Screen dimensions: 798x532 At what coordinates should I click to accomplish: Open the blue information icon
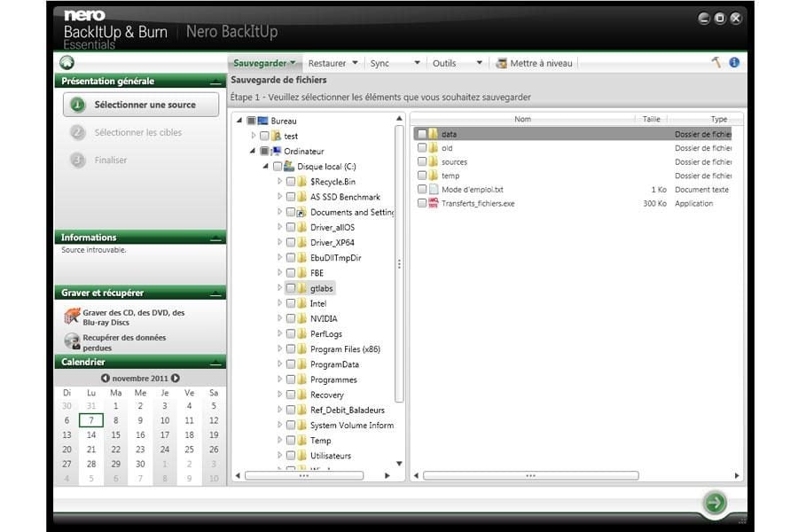coord(734,63)
